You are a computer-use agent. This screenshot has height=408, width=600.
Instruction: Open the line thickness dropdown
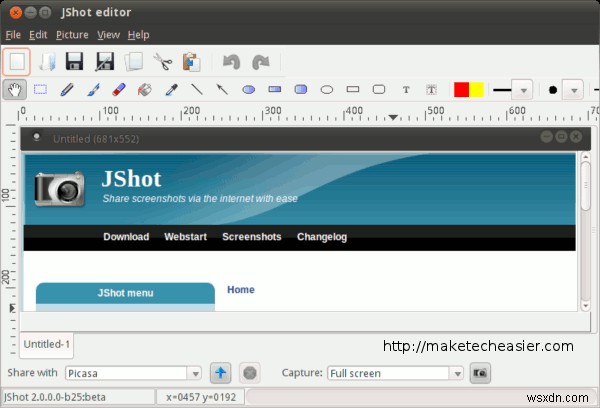(x=523, y=90)
